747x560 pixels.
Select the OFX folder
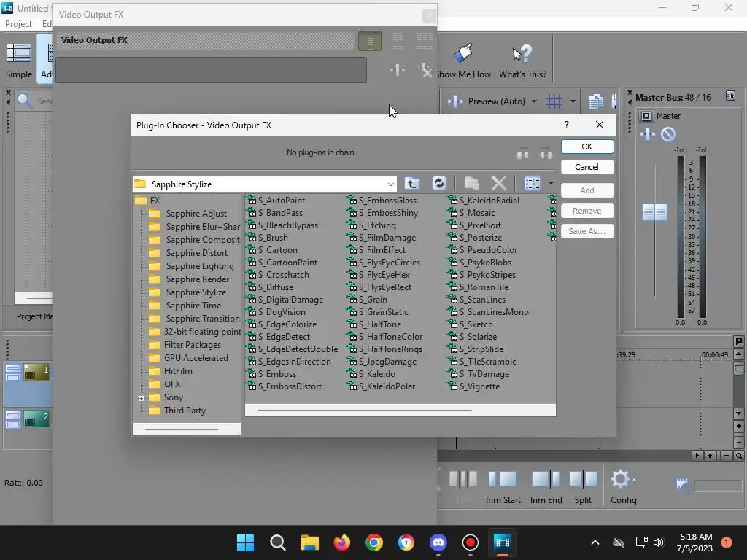click(x=172, y=384)
